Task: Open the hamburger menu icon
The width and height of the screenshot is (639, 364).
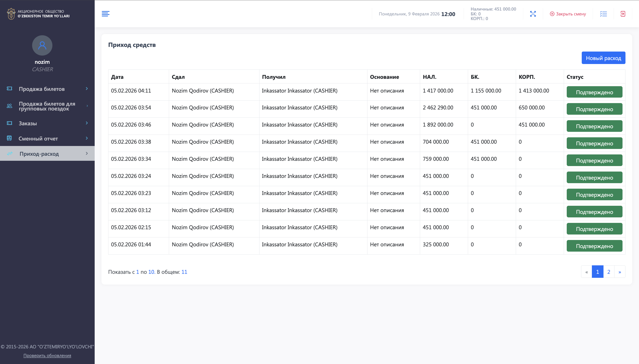Action: pos(106,14)
